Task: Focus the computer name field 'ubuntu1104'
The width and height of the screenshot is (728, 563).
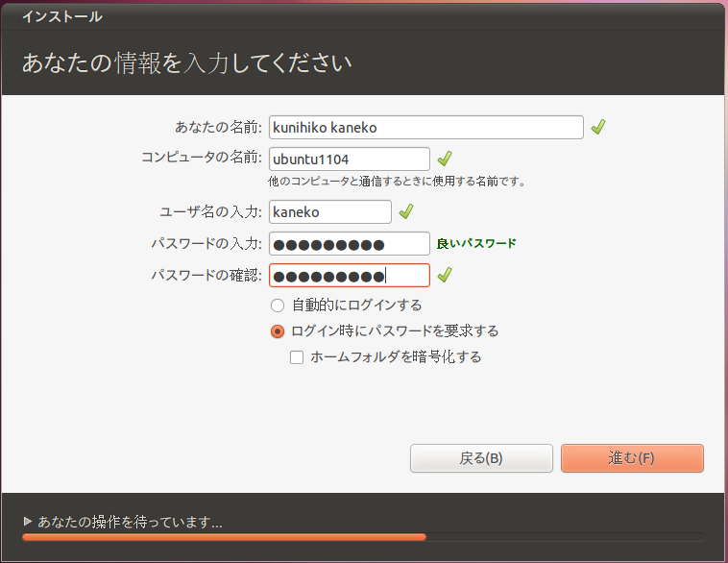Action: tap(350, 159)
